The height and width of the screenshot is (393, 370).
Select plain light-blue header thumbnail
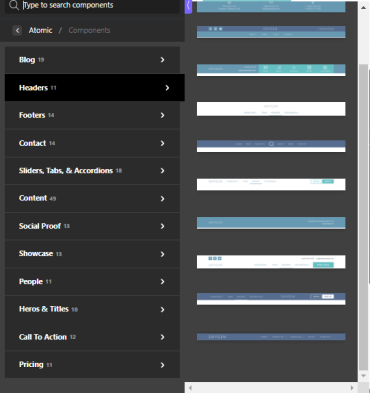(271, 223)
